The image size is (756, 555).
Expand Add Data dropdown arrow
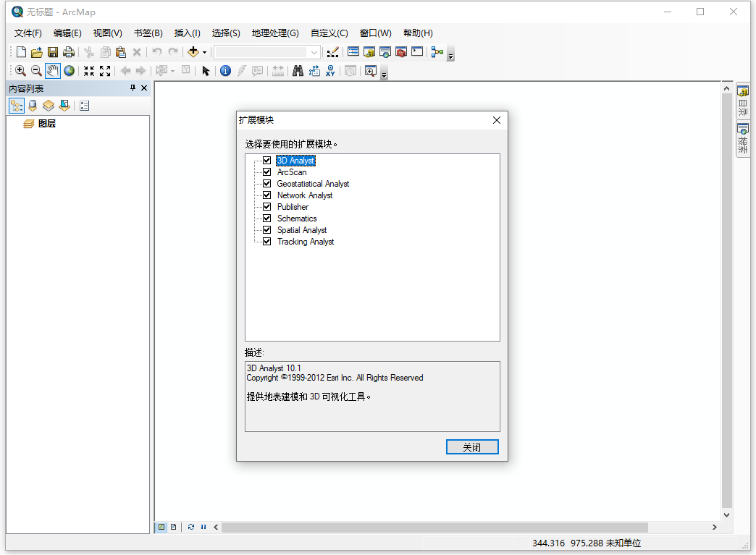(204, 52)
